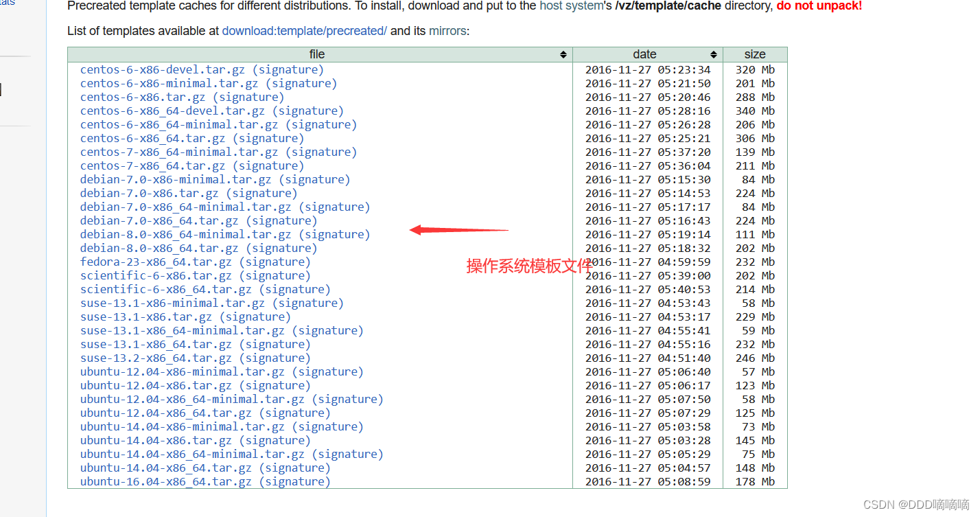Download scientific-6-x86.tar.gz
This screenshot has width=980, height=517.
156,275
